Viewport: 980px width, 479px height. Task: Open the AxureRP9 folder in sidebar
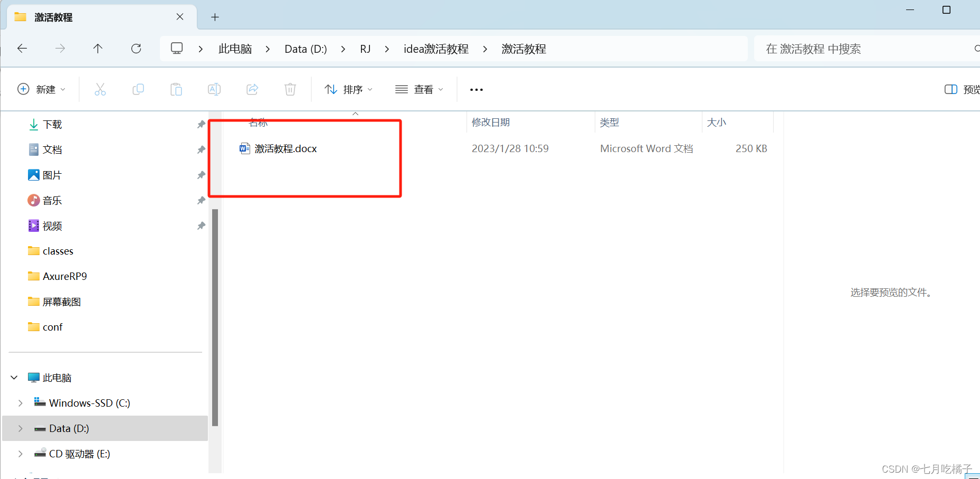click(64, 276)
